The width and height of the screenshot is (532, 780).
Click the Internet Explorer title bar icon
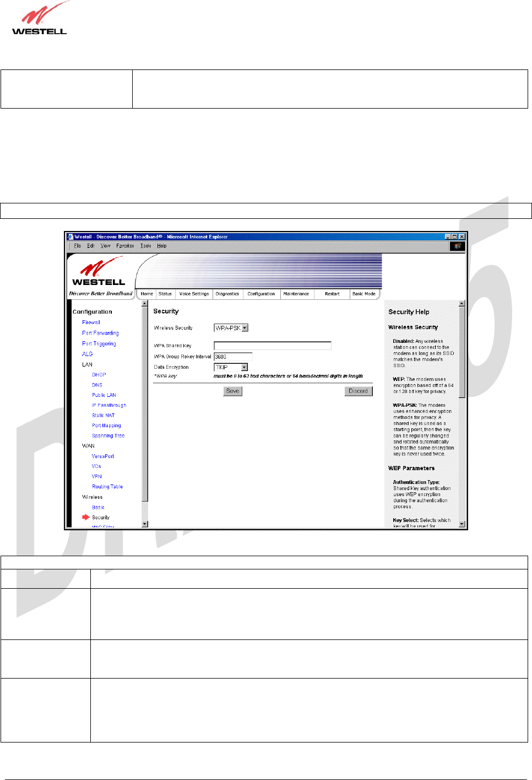coord(70,237)
